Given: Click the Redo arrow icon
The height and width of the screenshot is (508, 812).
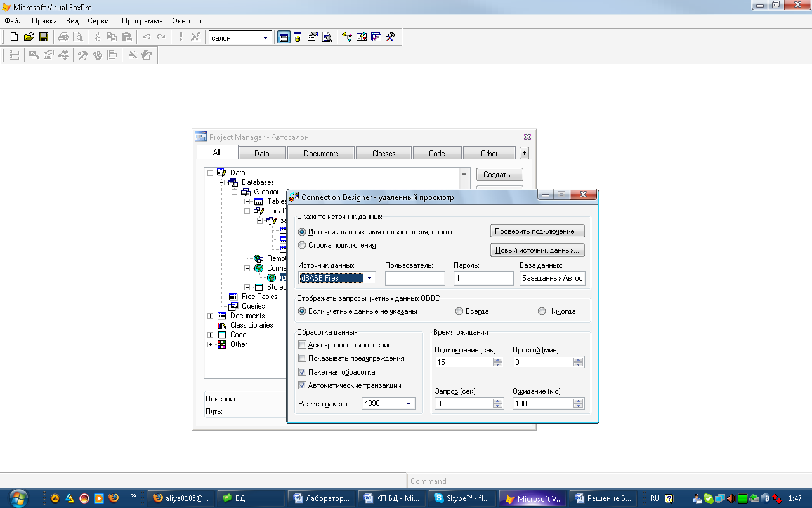Looking at the screenshot, I should [x=161, y=37].
